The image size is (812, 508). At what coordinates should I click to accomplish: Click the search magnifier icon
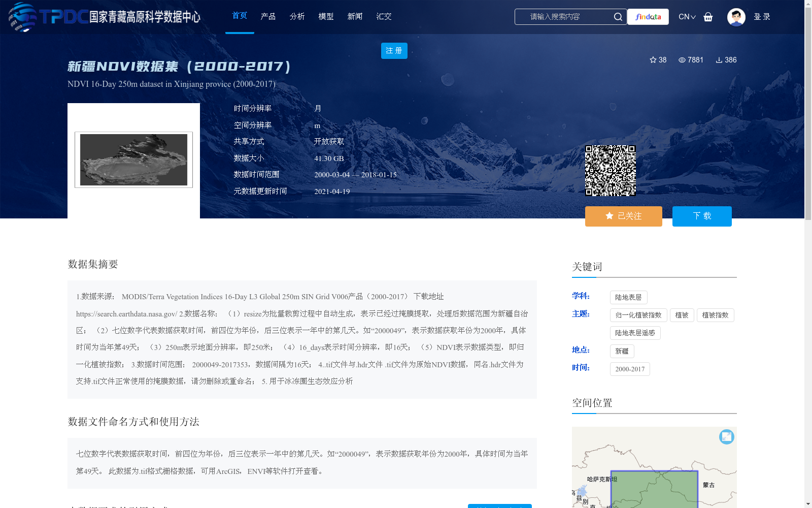pyautogui.click(x=618, y=17)
